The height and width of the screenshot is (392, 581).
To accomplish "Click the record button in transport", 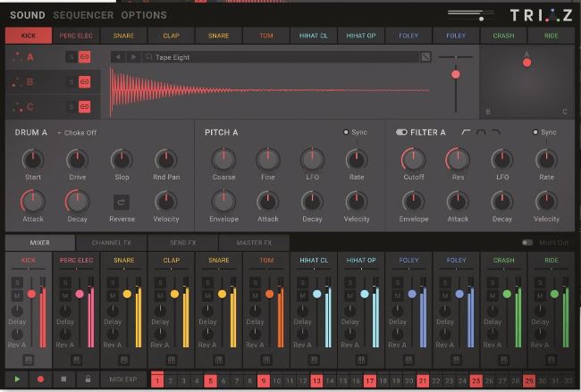I will (x=40, y=379).
